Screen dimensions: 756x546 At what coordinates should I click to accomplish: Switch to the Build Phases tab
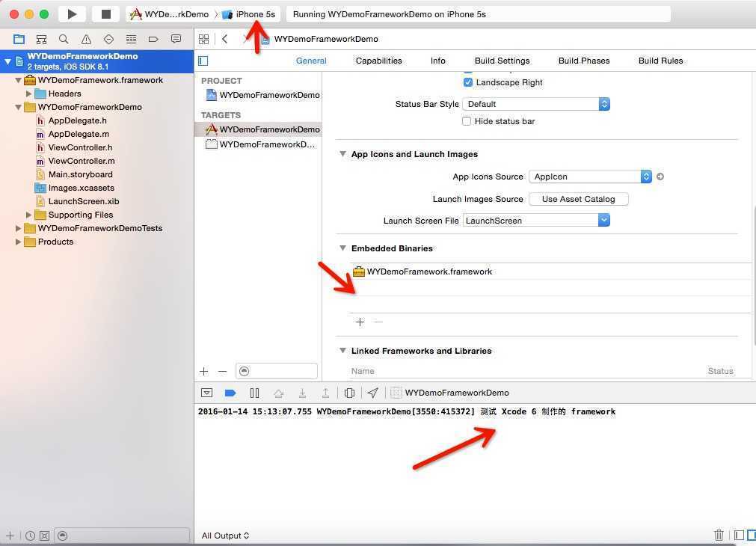pyautogui.click(x=584, y=61)
